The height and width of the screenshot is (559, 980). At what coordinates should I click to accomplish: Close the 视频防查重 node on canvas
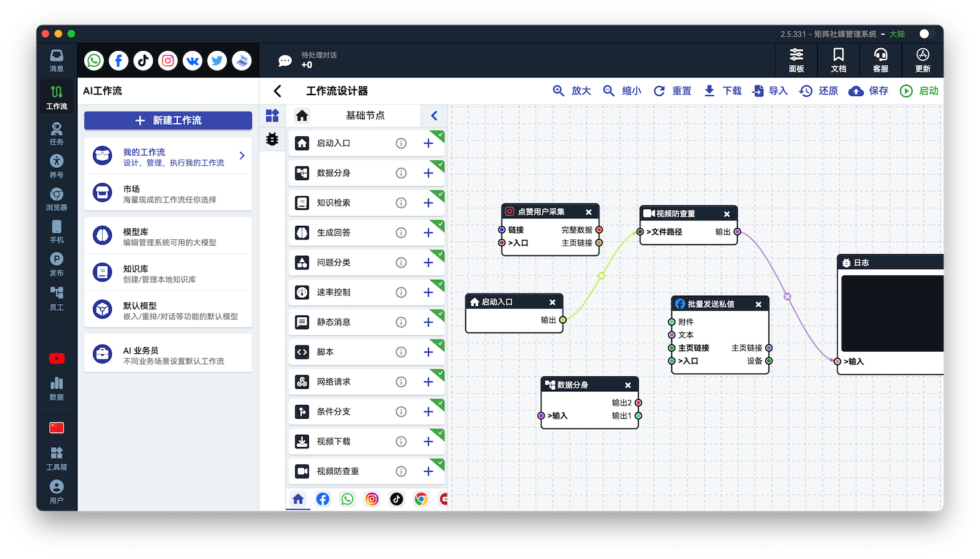(727, 214)
